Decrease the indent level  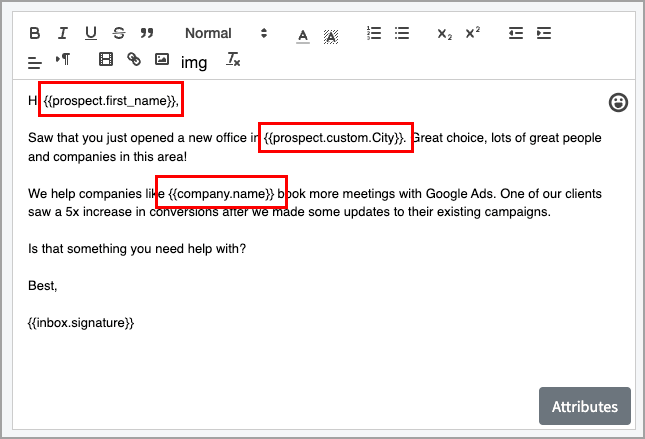[x=516, y=33]
